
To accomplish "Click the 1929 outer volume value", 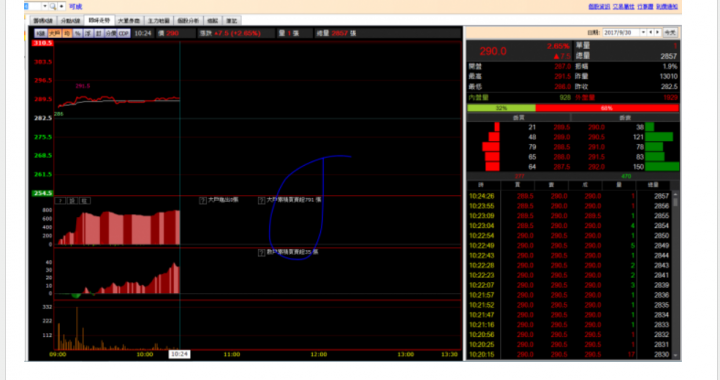I will point(670,97).
